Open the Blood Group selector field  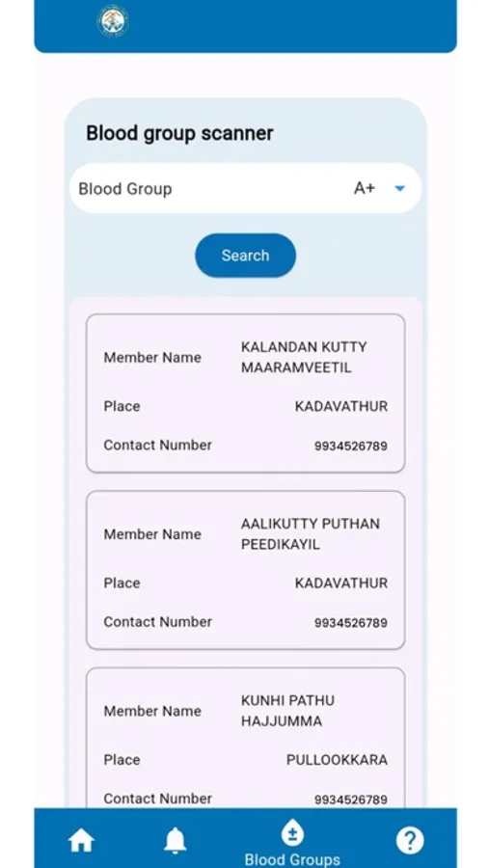click(245, 188)
